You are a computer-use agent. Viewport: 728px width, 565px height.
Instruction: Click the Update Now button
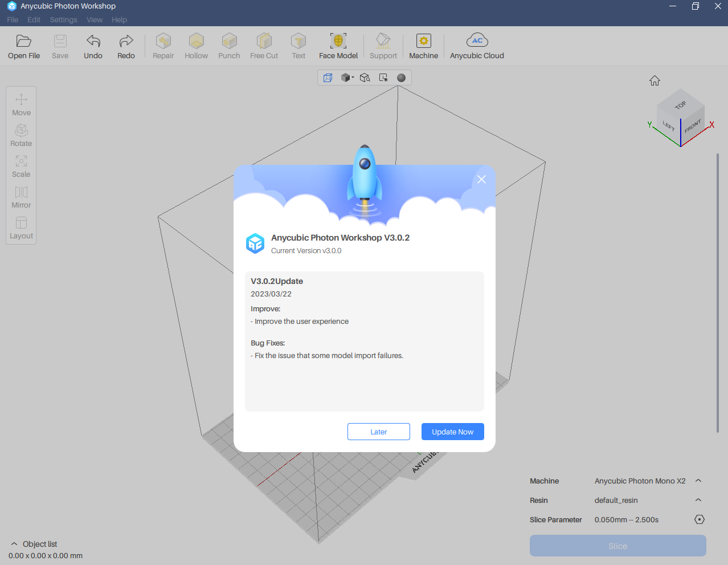(x=453, y=432)
